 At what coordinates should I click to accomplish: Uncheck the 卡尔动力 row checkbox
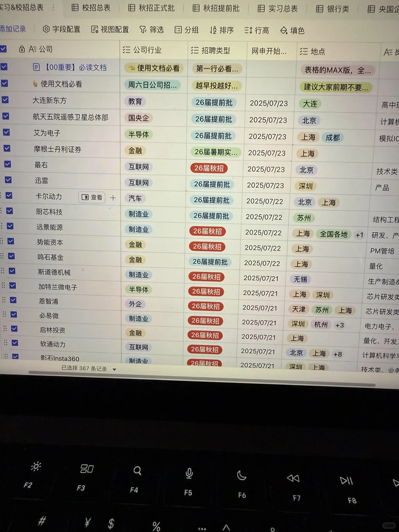[x=9, y=195]
